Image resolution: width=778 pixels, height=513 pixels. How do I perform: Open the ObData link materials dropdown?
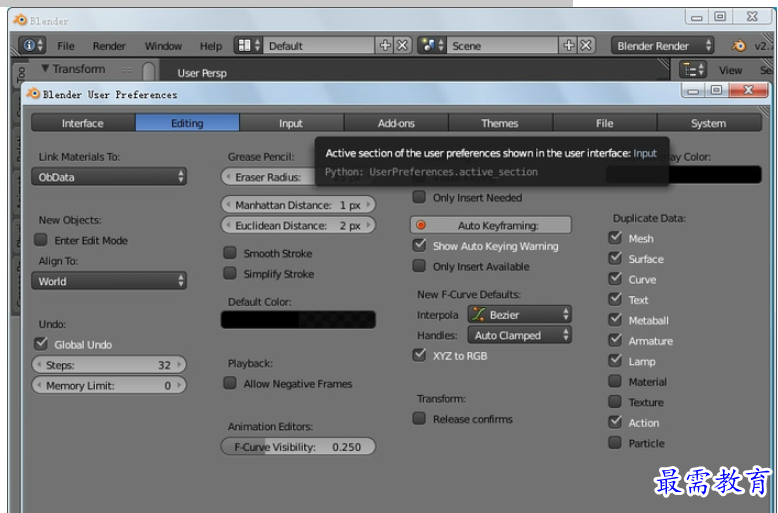click(109, 177)
